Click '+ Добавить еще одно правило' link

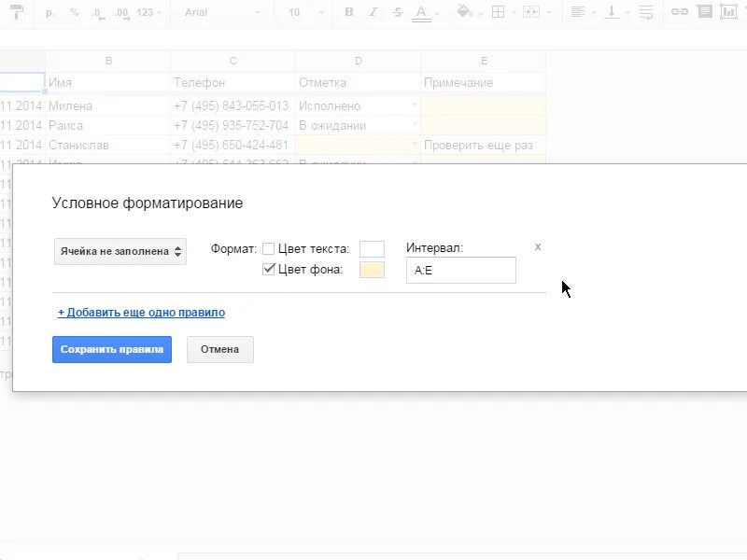[142, 313]
